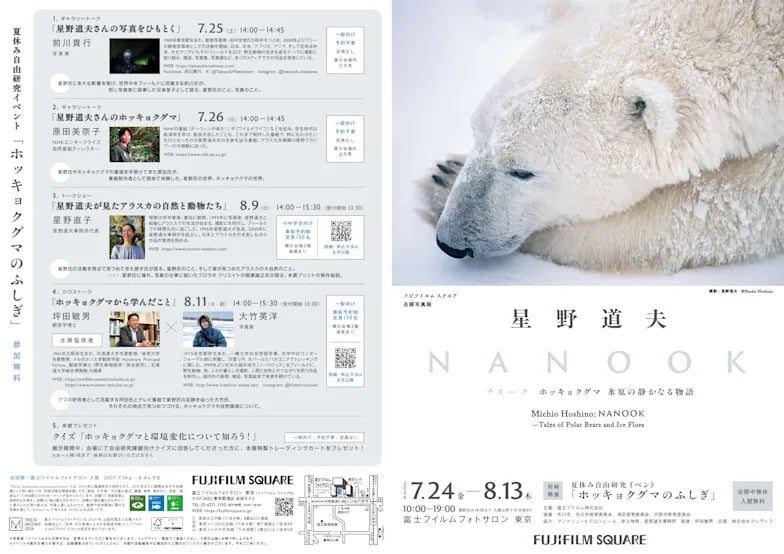Click the time 14:00–15:30 for 8.11

pyautogui.click(x=255, y=303)
